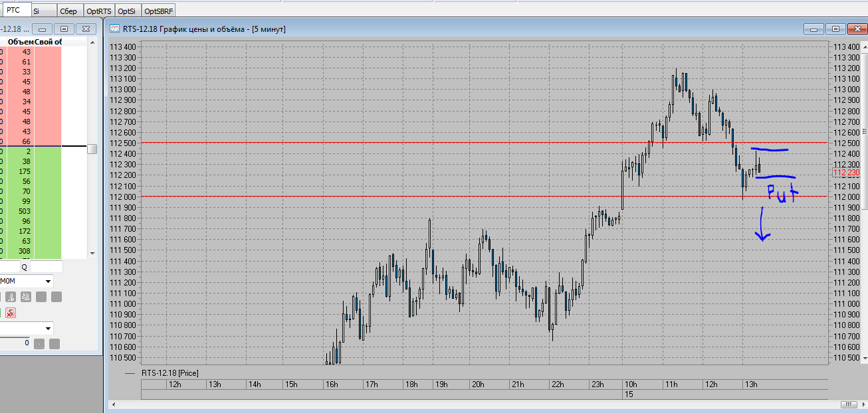Select the ask row with volume 34

(x=31, y=102)
